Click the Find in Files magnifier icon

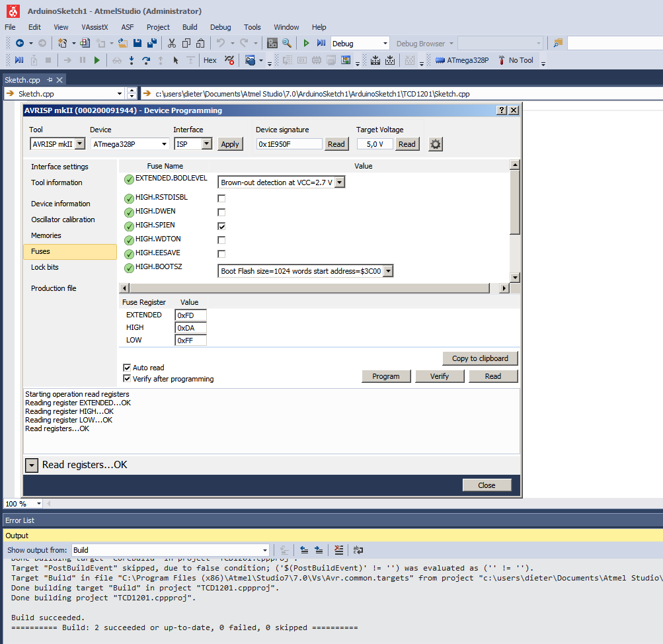[x=287, y=43]
